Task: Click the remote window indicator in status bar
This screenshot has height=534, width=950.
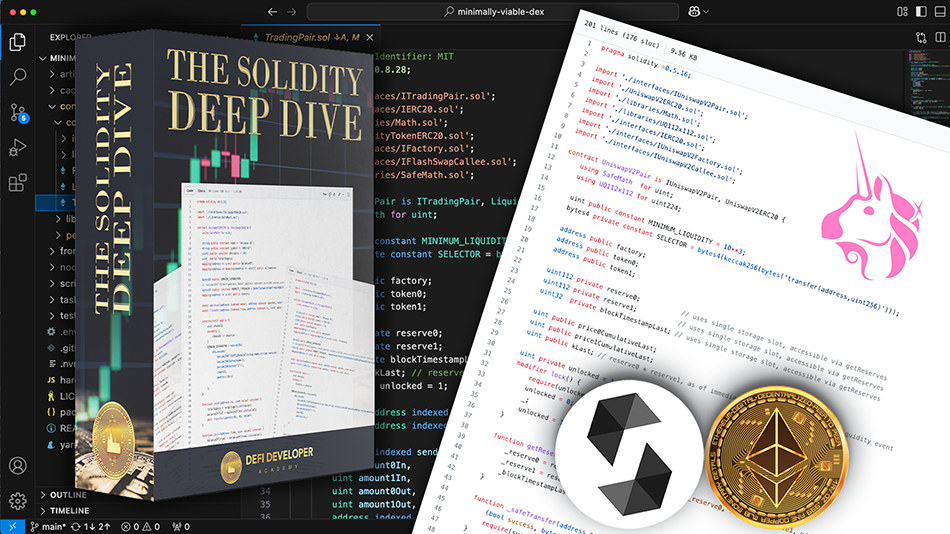Action: pos(12,527)
